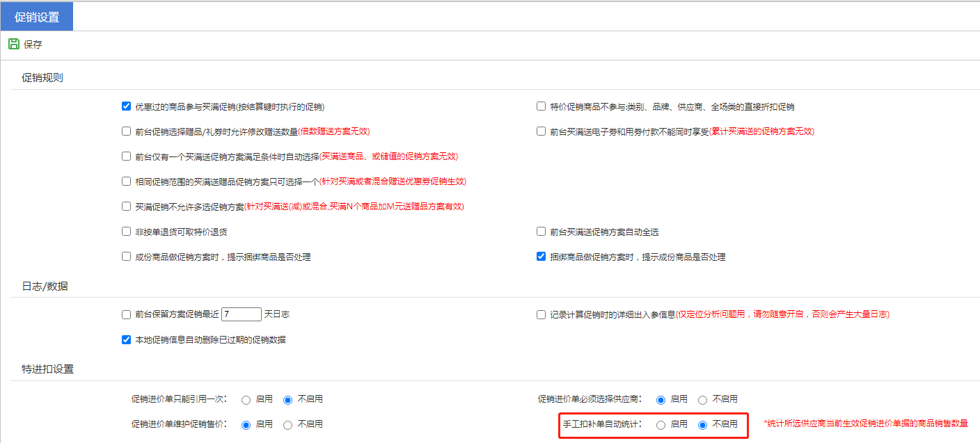Tick 成份商品做促销方案时 prompt checkbox

click(126, 257)
